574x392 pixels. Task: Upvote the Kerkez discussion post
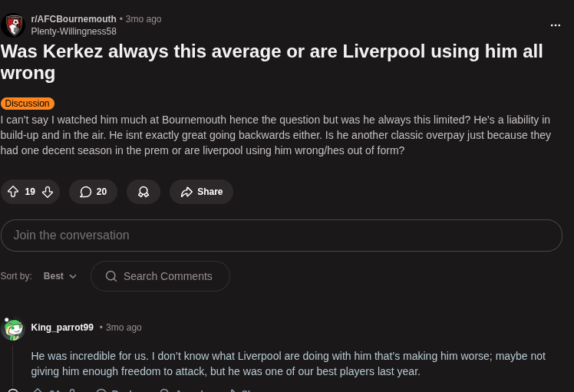[13, 192]
